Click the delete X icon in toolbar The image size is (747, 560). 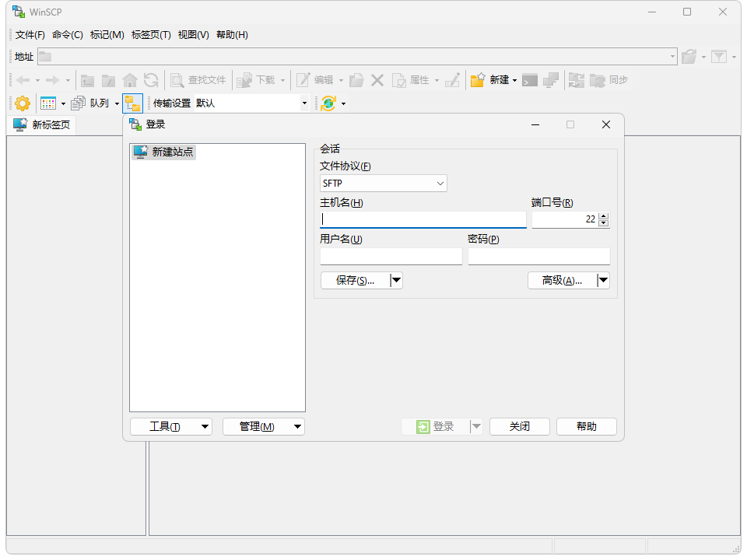coord(377,80)
